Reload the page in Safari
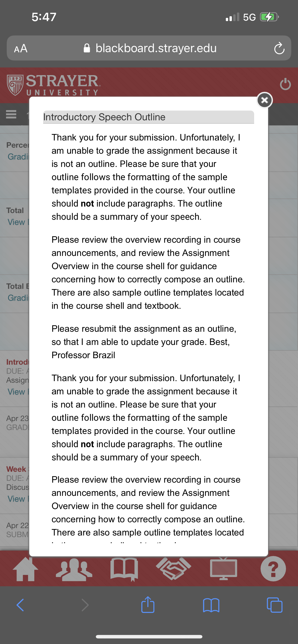This screenshot has width=298, height=644. point(279,48)
